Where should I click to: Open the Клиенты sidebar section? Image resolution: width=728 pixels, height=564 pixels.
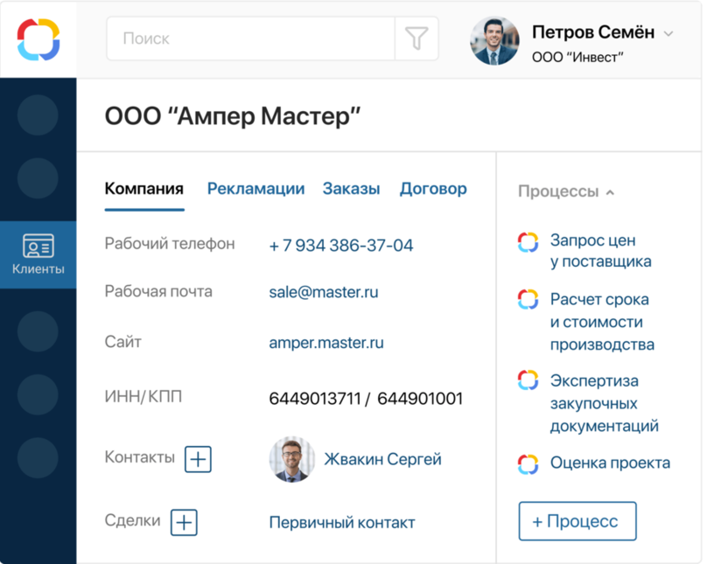pos(38,254)
